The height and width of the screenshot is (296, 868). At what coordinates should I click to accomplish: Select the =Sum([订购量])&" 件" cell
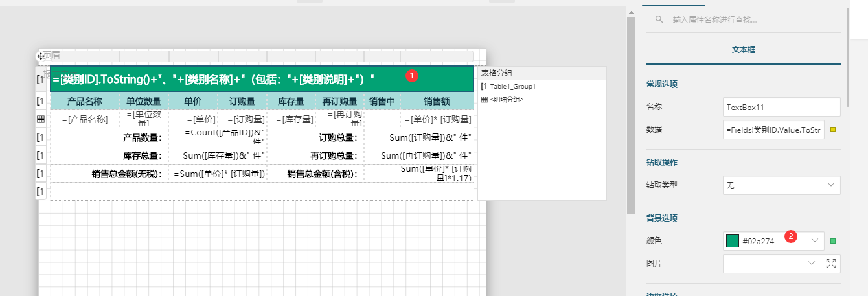click(x=419, y=137)
